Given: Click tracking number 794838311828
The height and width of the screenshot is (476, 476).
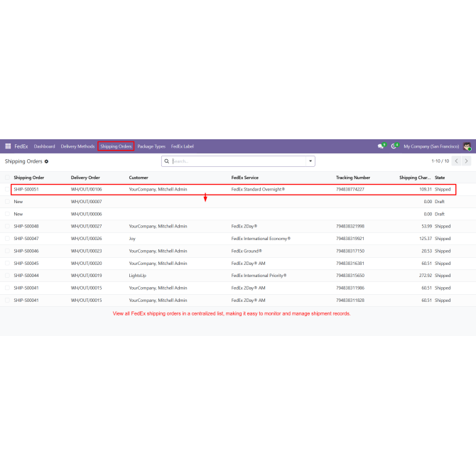Looking at the screenshot, I should click(x=350, y=301).
